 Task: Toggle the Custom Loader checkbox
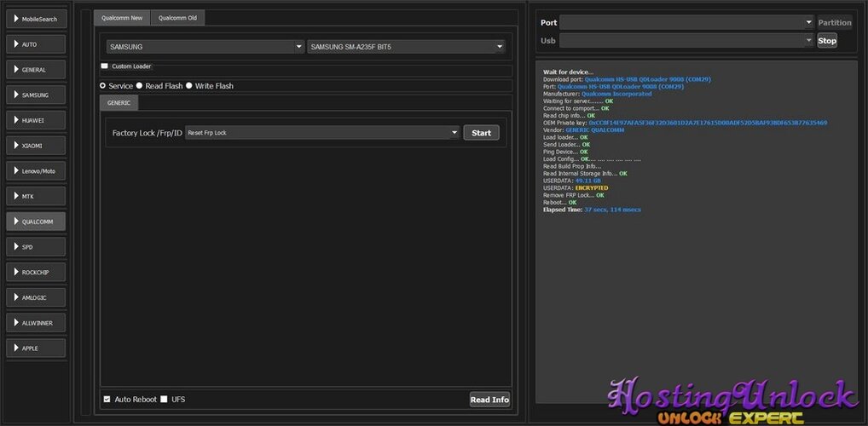coord(105,66)
